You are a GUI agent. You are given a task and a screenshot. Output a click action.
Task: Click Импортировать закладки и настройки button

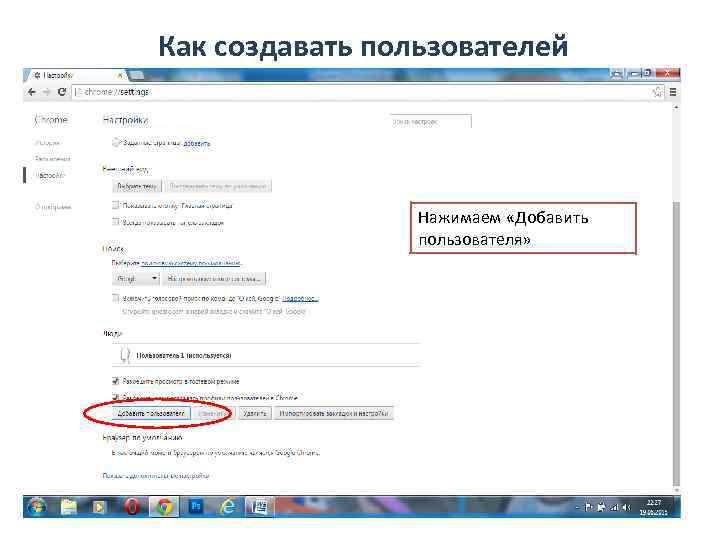tap(334, 413)
